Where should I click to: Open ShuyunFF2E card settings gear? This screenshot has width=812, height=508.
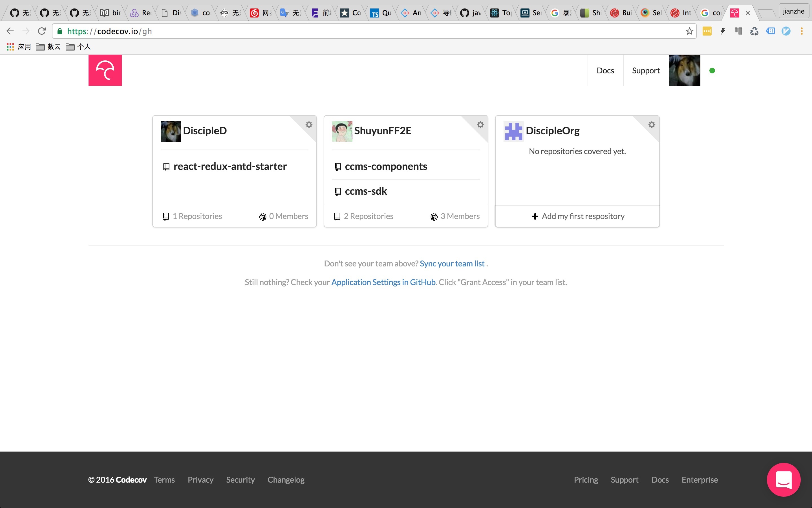click(480, 125)
